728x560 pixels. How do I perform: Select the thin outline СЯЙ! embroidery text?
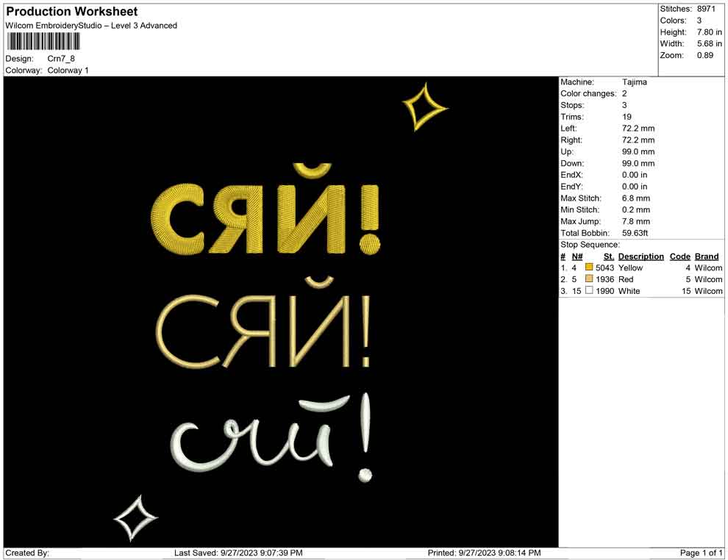coord(264,323)
